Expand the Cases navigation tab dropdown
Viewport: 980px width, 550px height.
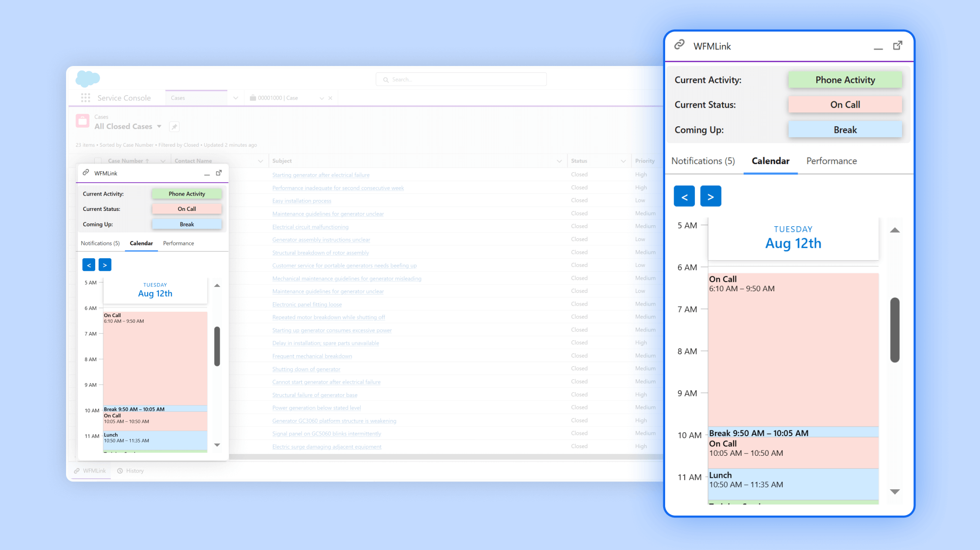(235, 98)
